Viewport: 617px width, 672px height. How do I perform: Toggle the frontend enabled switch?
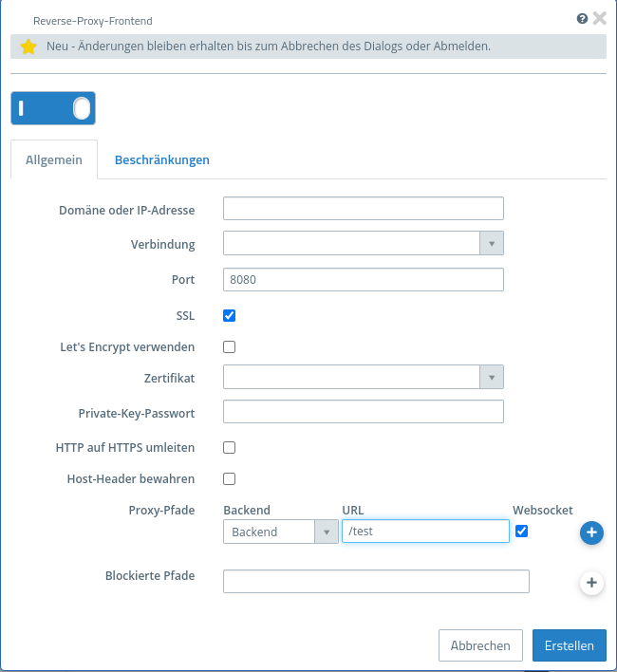53,108
